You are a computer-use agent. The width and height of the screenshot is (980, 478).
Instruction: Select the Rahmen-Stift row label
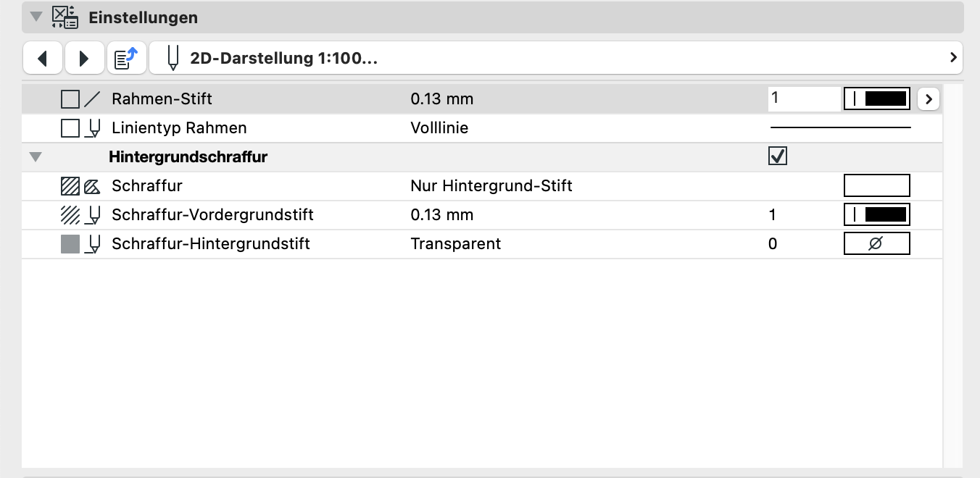click(162, 98)
